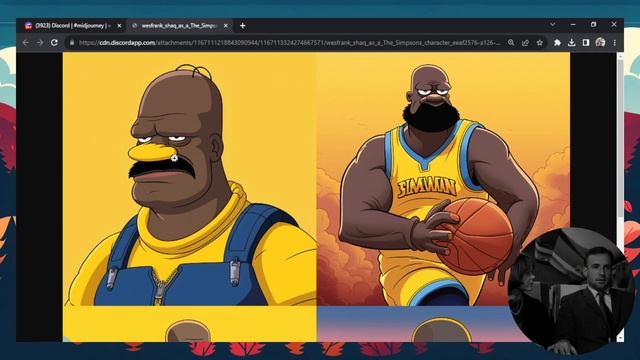Open a new tab with plus button
Screen dimensions: 640x360
click(242, 26)
